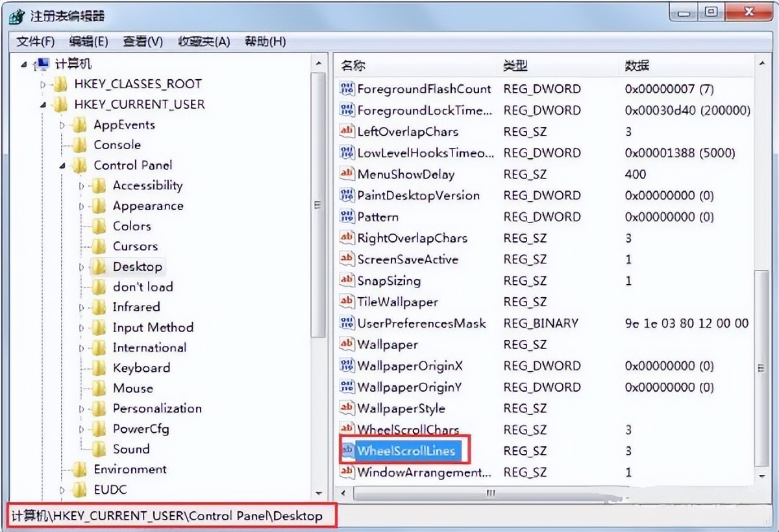Click the computer icon at tree root
This screenshot has height=532, width=779.
tap(42, 64)
